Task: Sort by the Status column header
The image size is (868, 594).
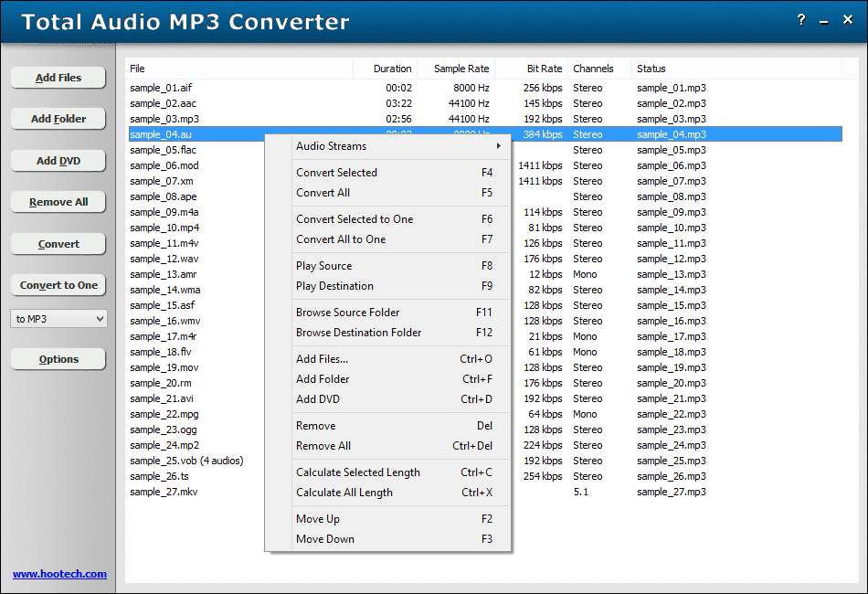Action: coord(736,69)
